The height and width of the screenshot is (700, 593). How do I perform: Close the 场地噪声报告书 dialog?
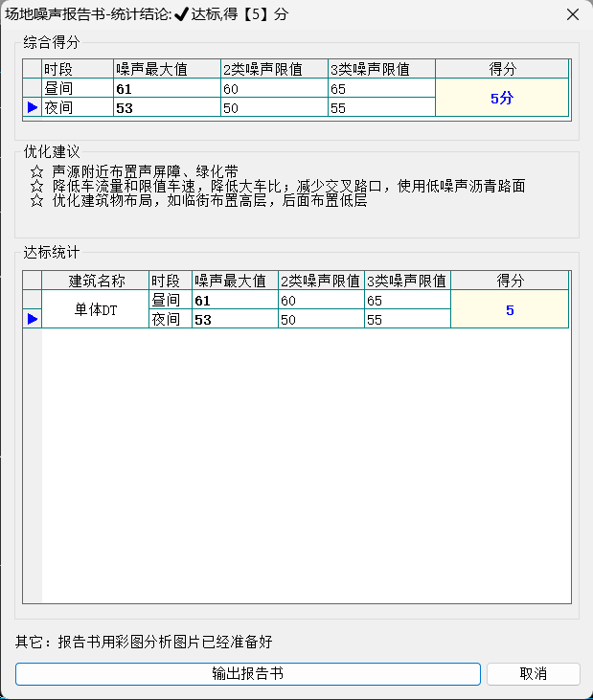click(572, 14)
